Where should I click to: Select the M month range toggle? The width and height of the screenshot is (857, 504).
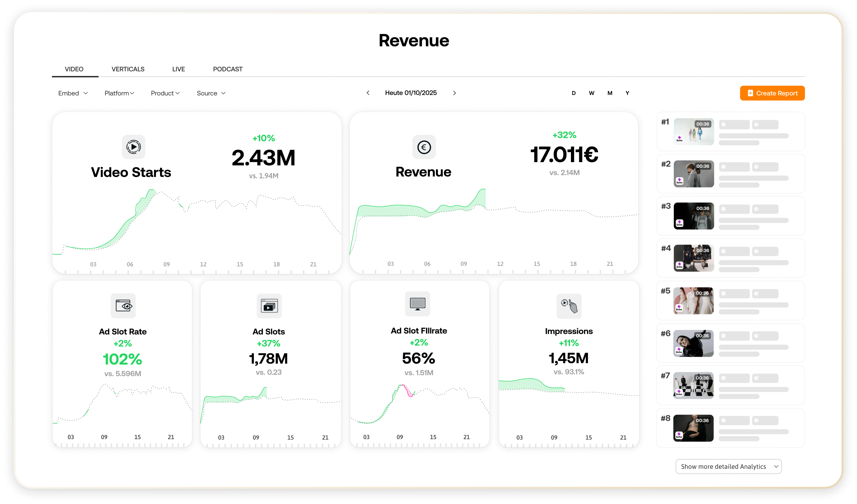(x=610, y=93)
